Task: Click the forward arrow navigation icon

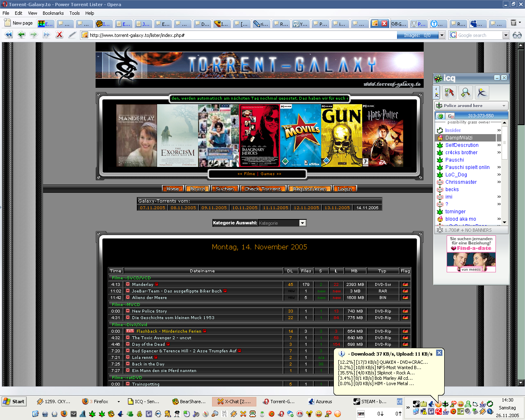Action: tap(34, 35)
